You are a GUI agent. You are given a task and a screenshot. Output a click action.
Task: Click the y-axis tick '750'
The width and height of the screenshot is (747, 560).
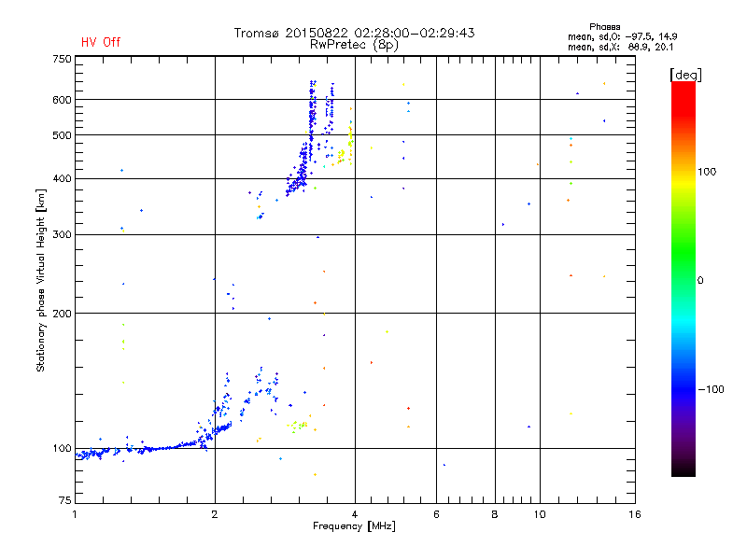[62, 59]
